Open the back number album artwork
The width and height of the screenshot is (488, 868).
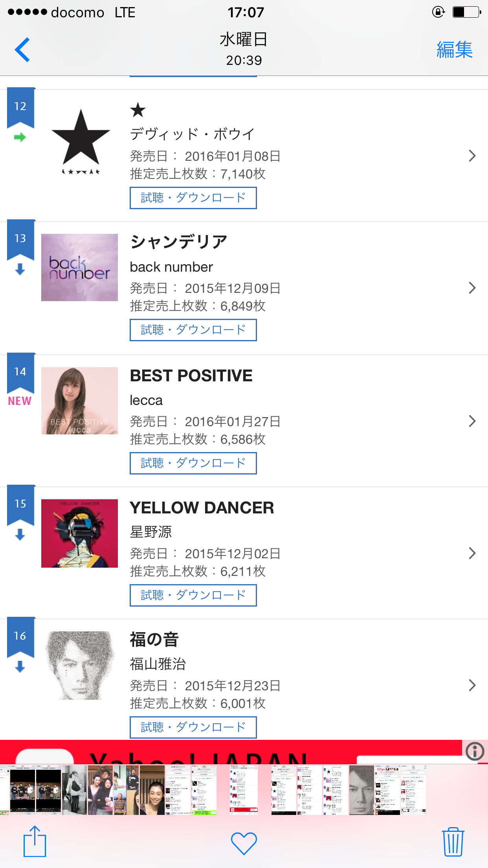[79, 268]
